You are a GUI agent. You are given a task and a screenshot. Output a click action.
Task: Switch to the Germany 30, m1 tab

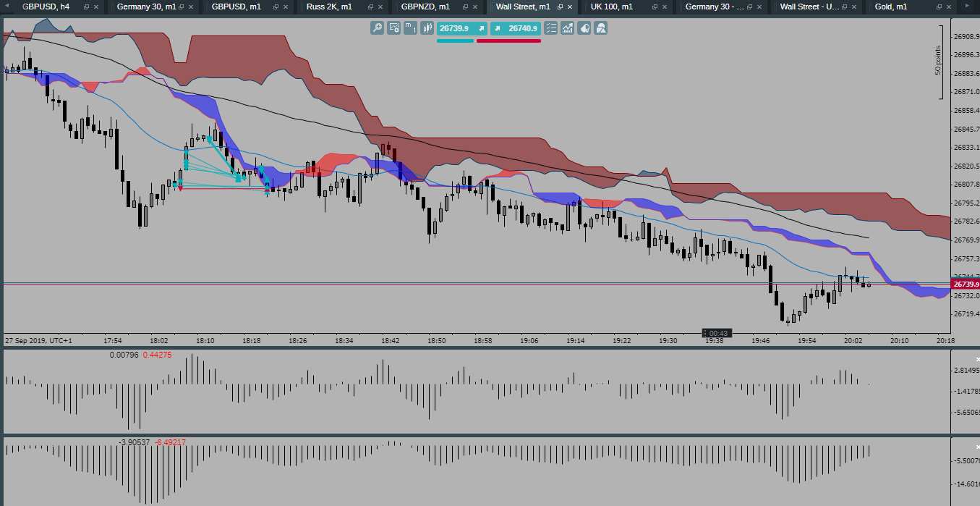click(146, 7)
